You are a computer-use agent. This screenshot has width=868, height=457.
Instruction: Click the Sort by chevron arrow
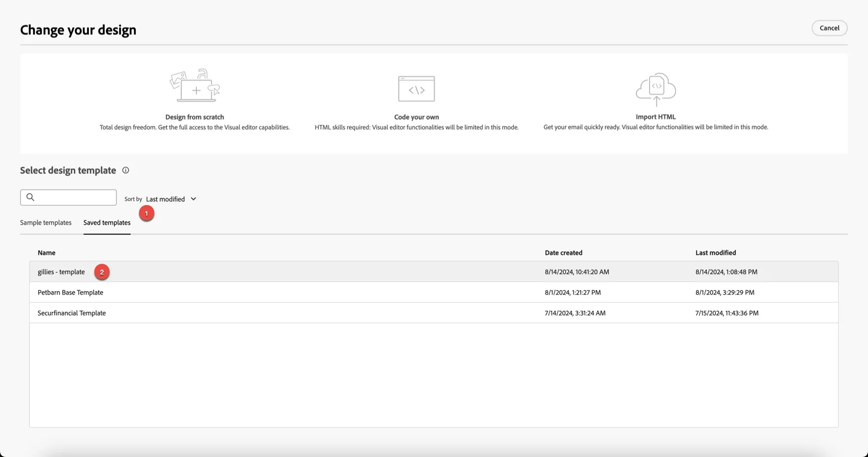click(x=193, y=199)
